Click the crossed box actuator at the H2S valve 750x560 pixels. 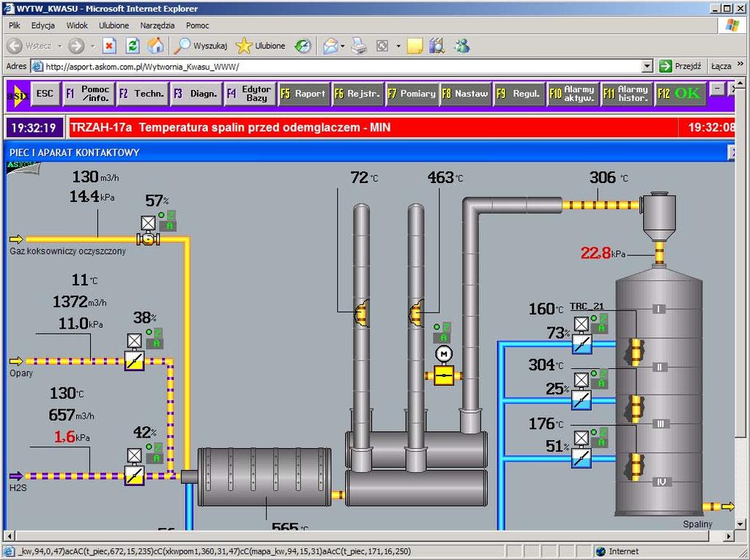[x=135, y=456]
